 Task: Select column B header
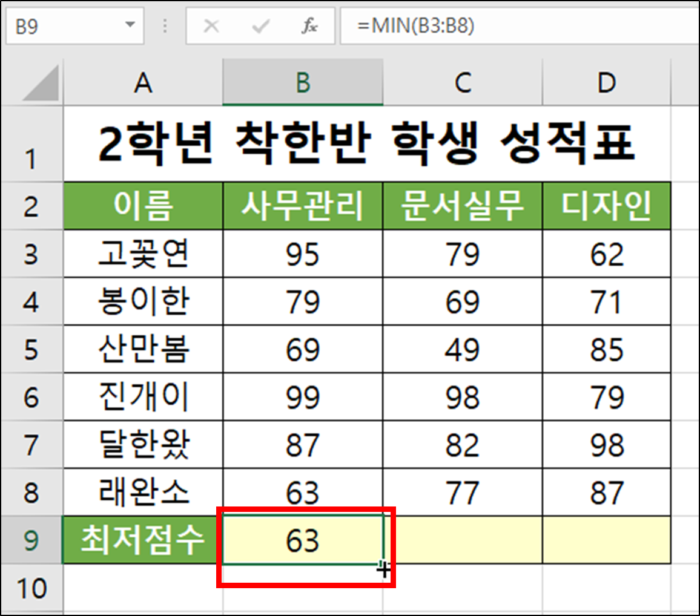(x=303, y=83)
